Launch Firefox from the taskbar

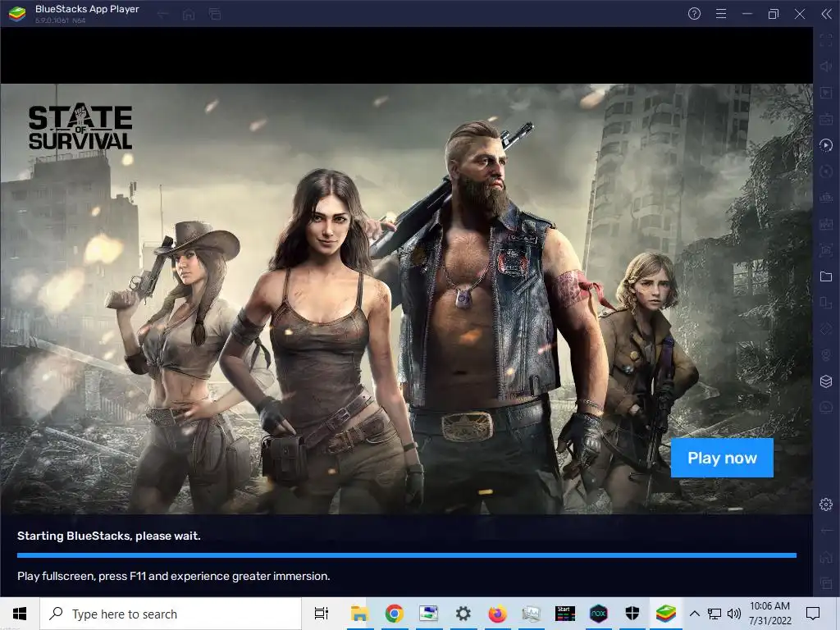coord(497,614)
